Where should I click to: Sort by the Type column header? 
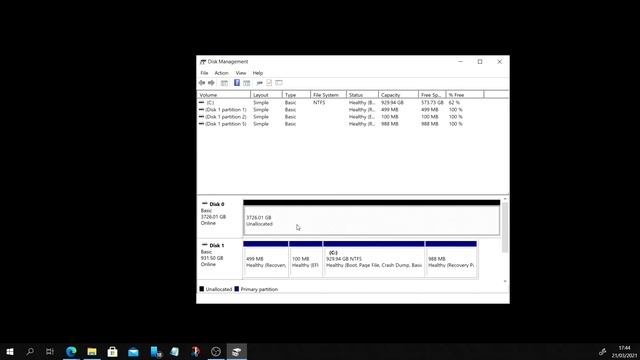[296, 95]
